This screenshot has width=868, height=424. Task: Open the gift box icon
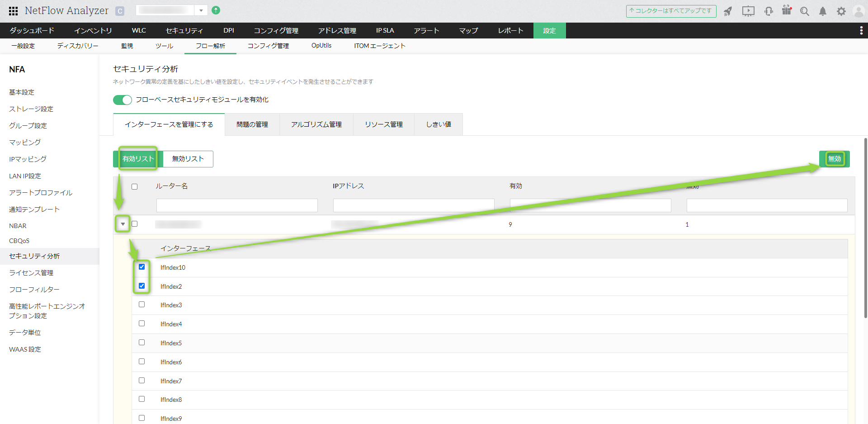(787, 10)
